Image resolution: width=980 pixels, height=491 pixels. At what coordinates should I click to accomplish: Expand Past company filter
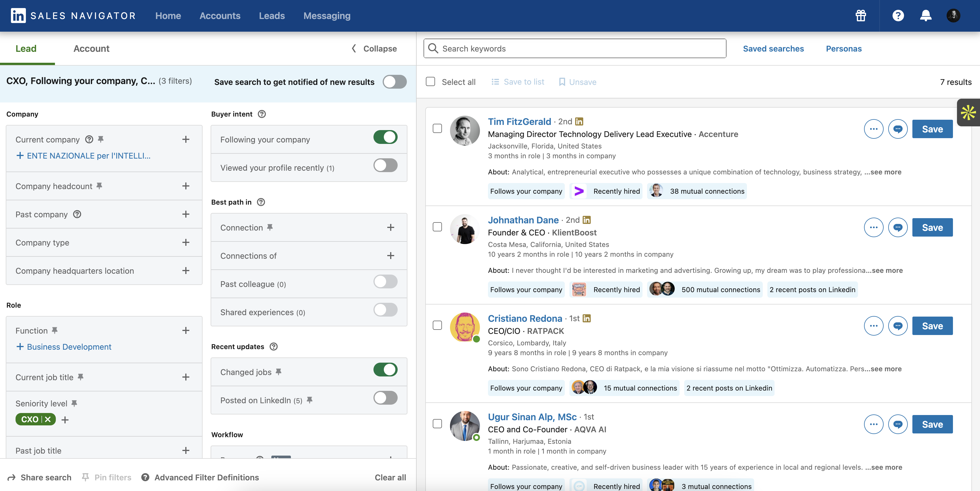coord(186,214)
